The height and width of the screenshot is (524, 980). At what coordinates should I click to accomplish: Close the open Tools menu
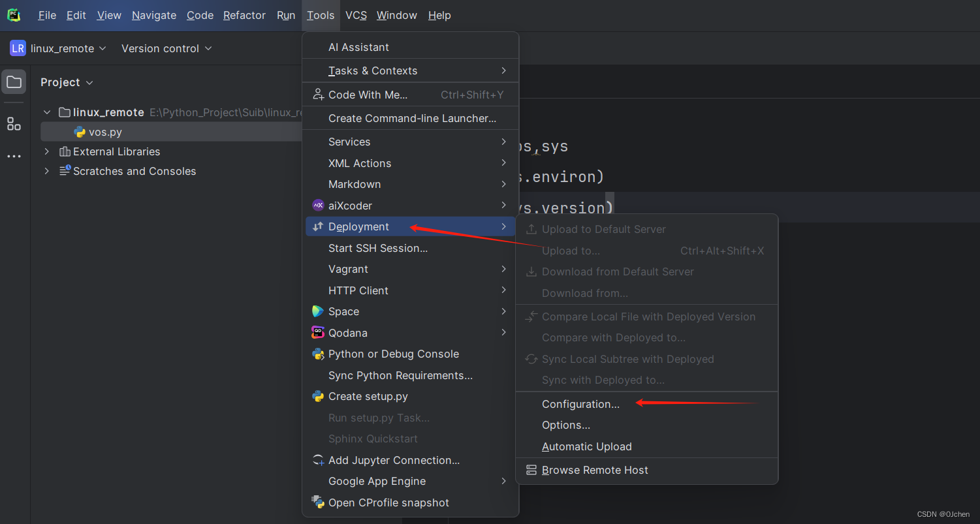coord(321,15)
